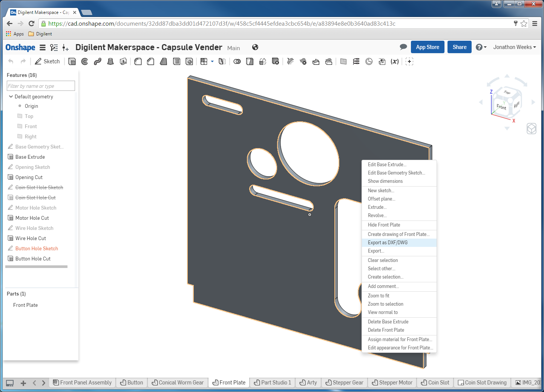Select the Hole tool icon
Screen dimensions: 544x392
189,61
